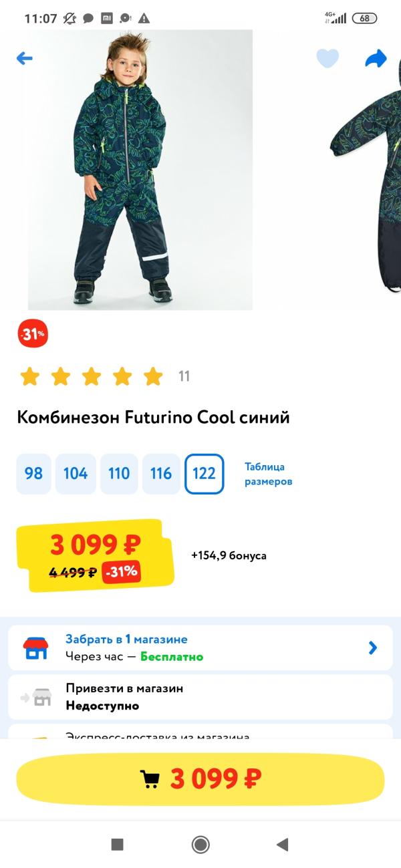Screen dimensions: 401x868
Task: Expand store pickup chevron arrow
Action: pos(373,647)
